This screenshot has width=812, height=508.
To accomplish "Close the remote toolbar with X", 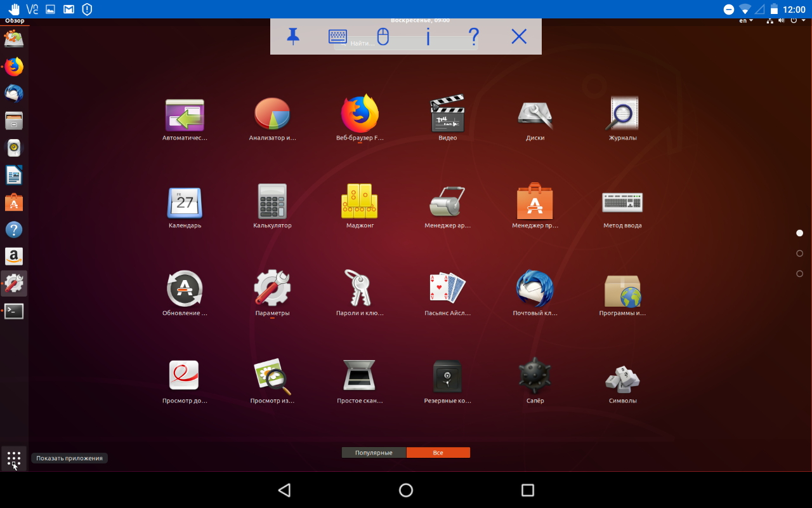I will 519,37.
